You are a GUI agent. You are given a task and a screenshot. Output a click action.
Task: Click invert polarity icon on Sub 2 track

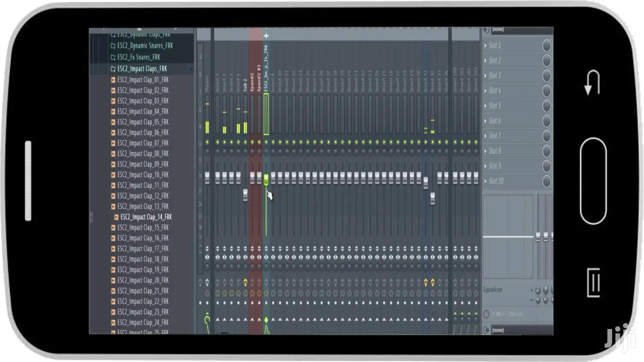click(245, 249)
